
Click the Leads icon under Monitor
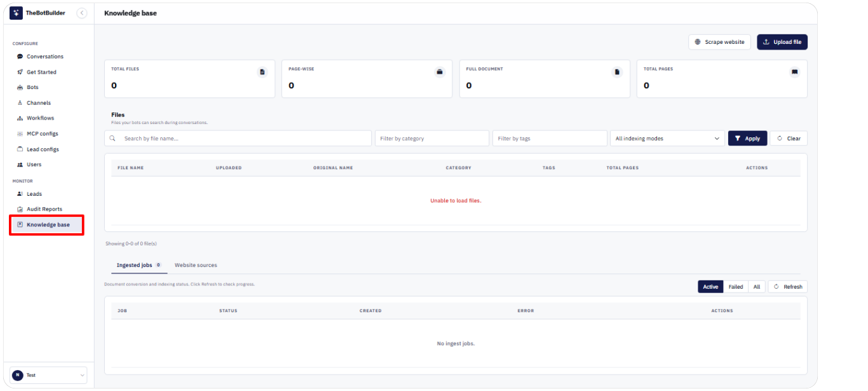point(20,194)
